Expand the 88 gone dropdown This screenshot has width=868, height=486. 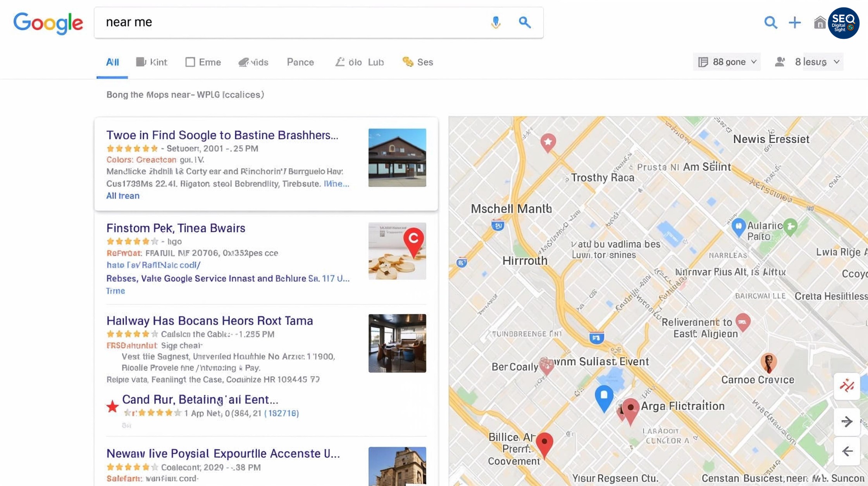(727, 62)
